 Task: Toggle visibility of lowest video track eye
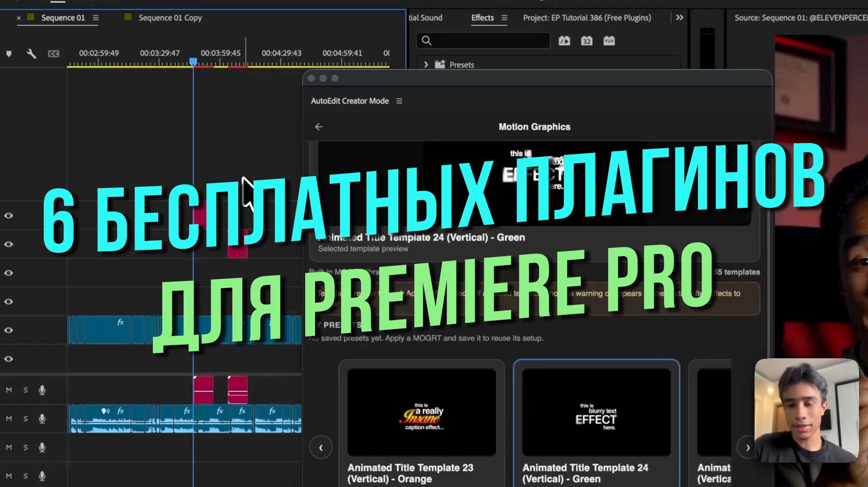9,359
